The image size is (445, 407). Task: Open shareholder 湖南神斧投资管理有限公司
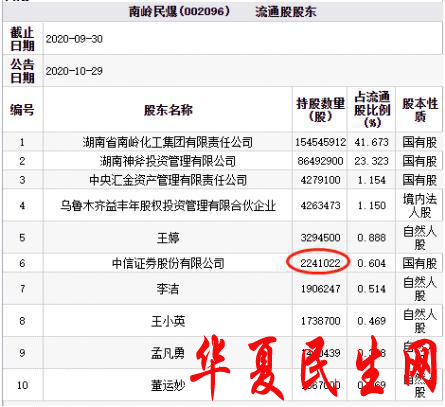[x=168, y=161]
